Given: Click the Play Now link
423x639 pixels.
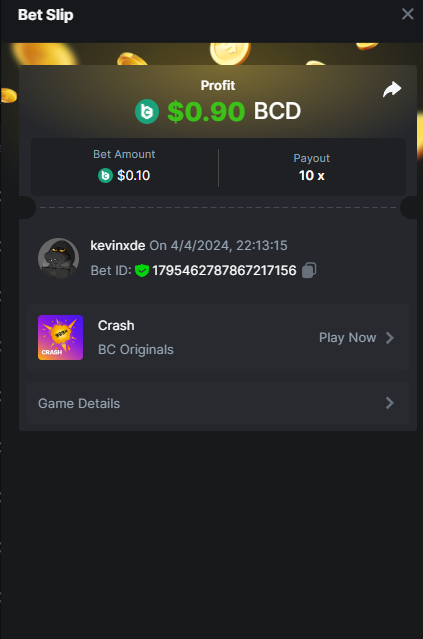Looking at the screenshot, I should point(348,337).
